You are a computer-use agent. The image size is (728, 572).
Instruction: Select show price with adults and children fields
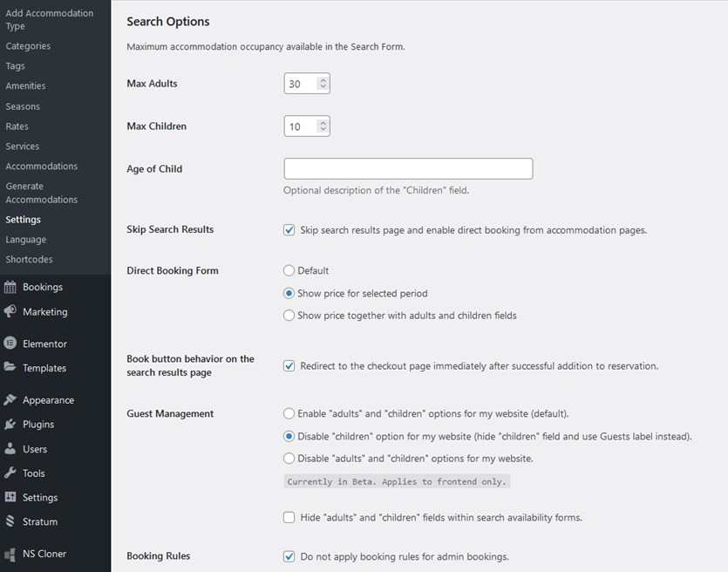[289, 316]
